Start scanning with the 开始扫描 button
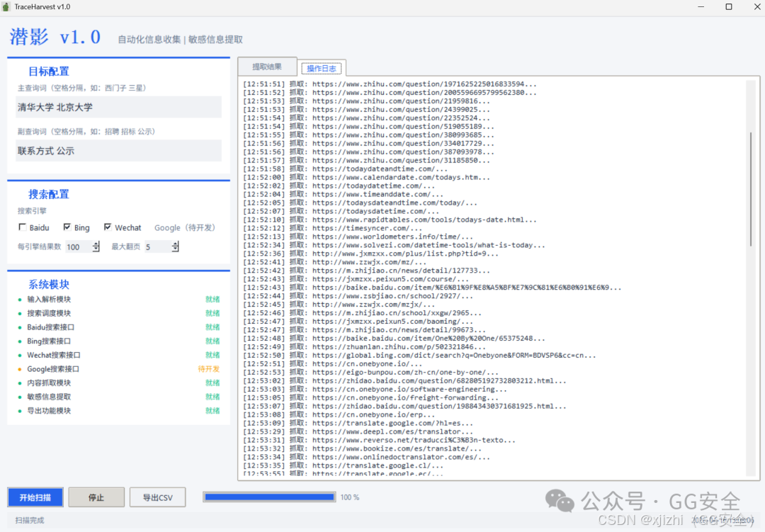This screenshot has height=532, width=765. pos(35,497)
